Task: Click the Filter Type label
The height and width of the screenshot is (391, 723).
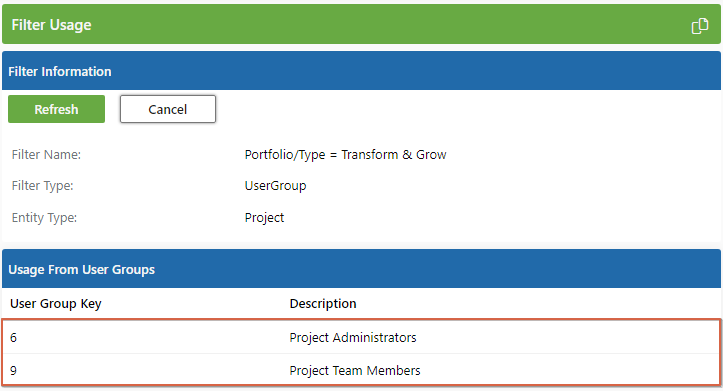Action: pos(42,186)
